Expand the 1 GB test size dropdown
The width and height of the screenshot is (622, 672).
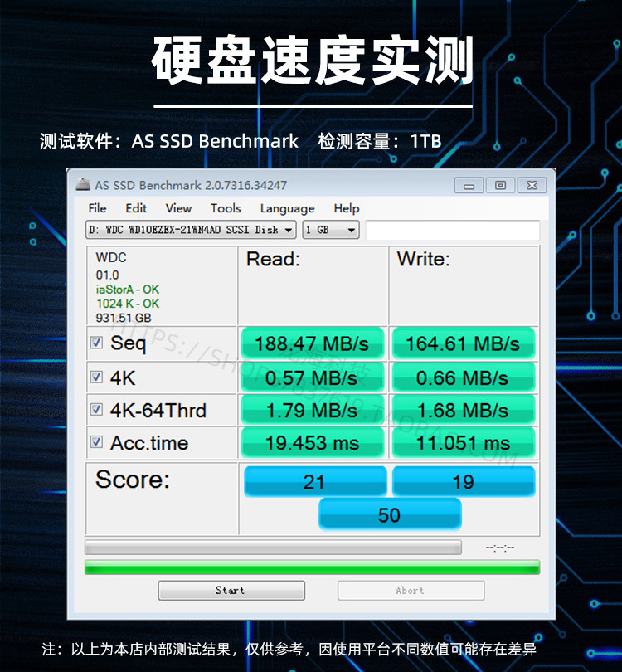(331, 230)
